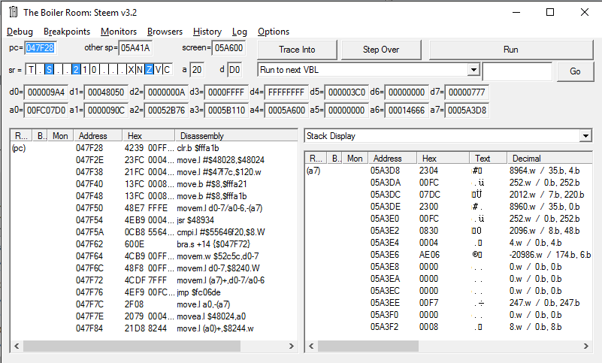Viewport: 602px width, 363px height.
Task: Click the Trace Into button
Action: (297, 50)
